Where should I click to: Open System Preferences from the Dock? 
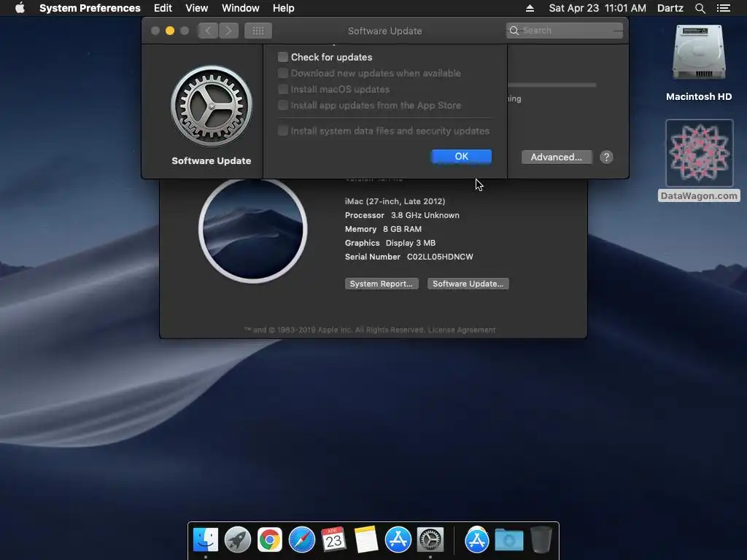[x=430, y=540]
